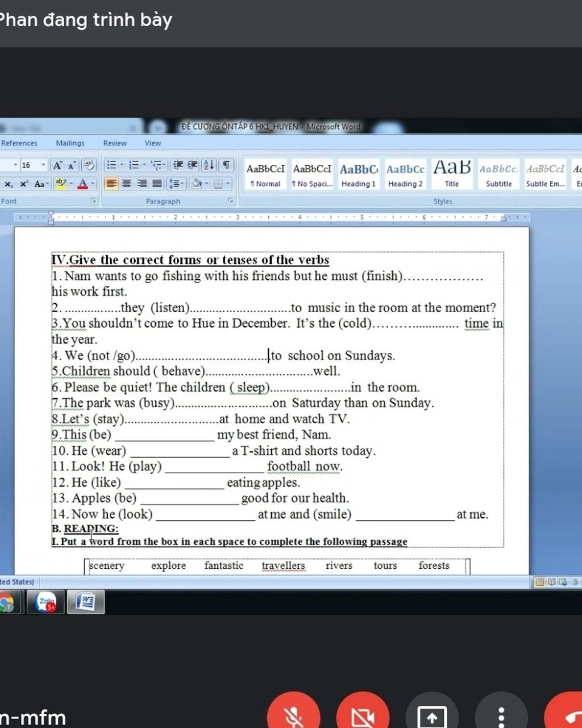
Task: Click the Line Spacing icon
Action: (176, 184)
